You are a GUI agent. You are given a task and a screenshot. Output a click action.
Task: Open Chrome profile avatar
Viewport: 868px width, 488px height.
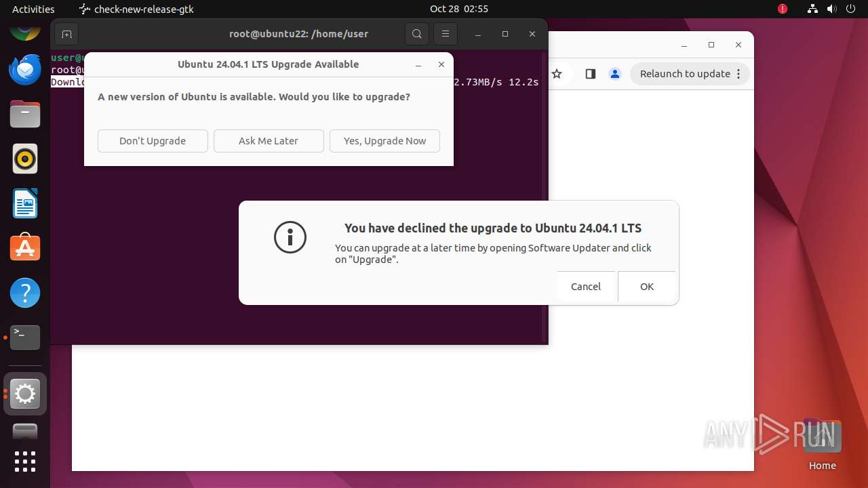pos(615,74)
